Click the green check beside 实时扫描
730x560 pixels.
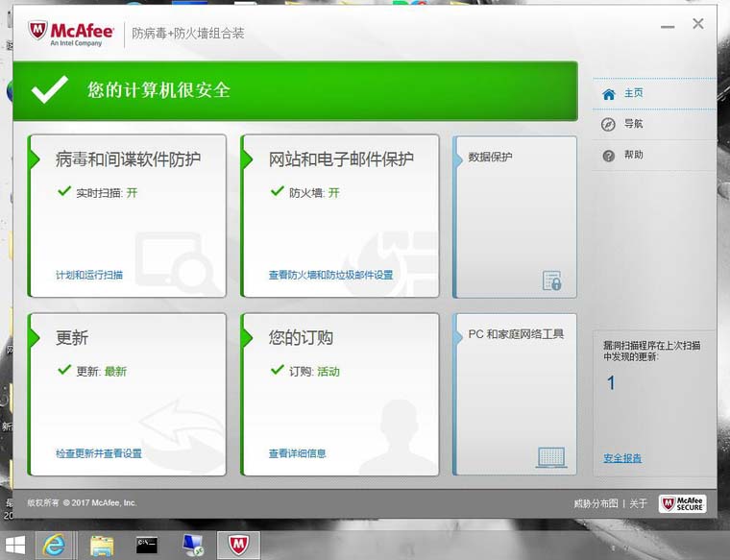click(63, 191)
